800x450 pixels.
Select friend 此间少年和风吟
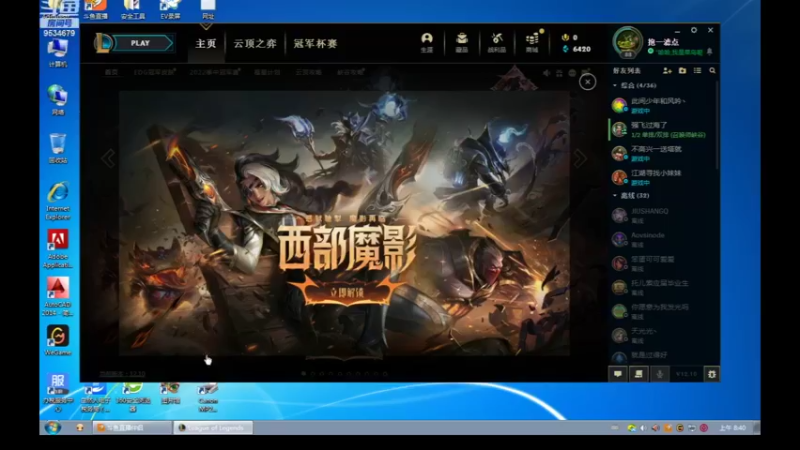pos(661,106)
